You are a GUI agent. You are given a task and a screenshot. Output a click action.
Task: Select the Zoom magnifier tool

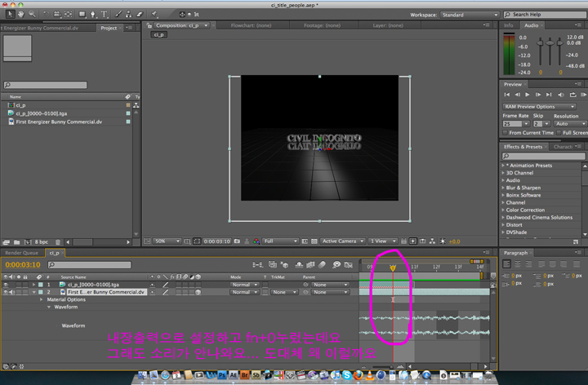(x=32, y=14)
